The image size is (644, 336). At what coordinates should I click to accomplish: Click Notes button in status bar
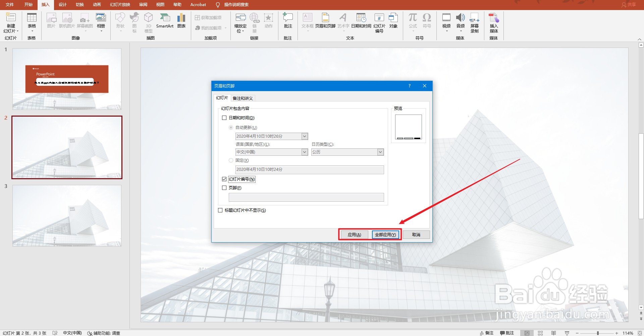pos(487,333)
